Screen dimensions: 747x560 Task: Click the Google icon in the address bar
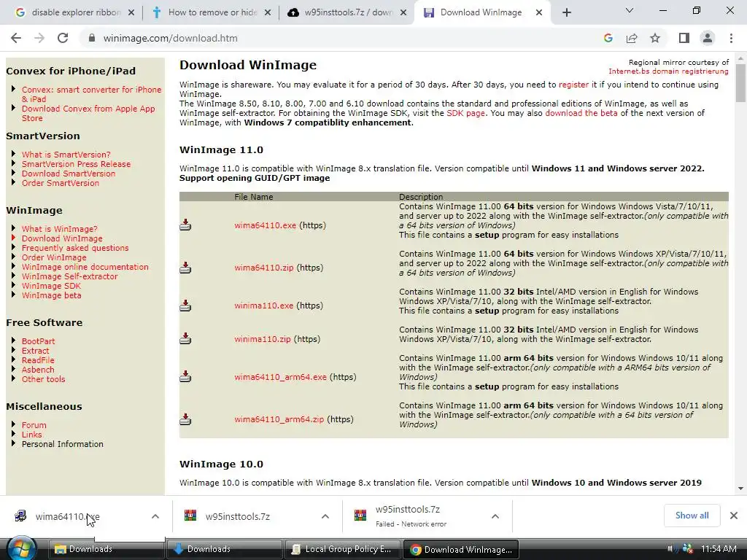coord(608,38)
